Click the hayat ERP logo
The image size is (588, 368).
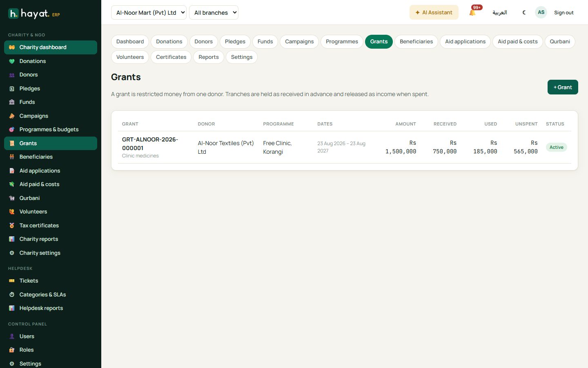click(x=34, y=14)
